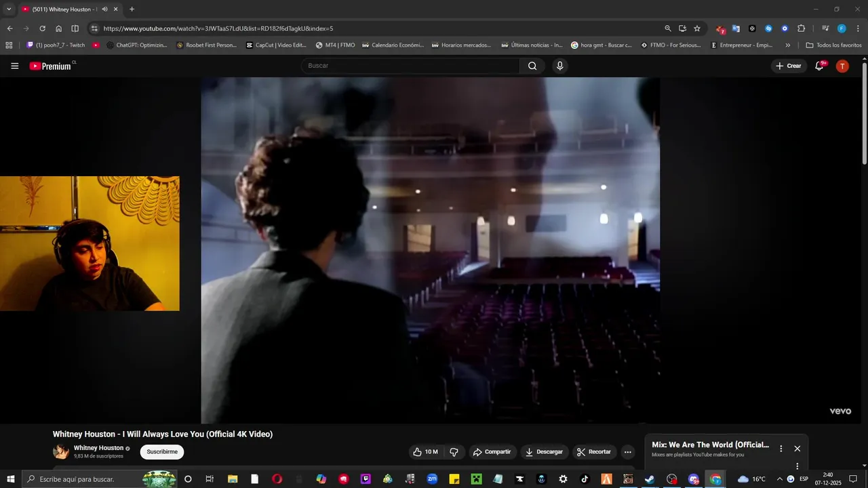Screen dimensions: 868x488
Task: Open TikTok from the taskbar
Action: [585, 479]
